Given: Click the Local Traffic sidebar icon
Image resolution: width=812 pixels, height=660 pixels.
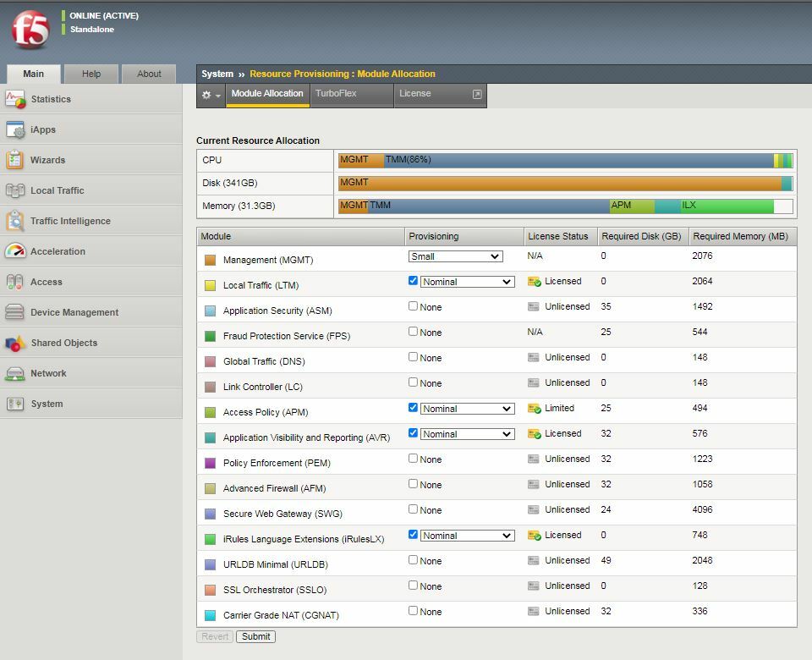Looking at the screenshot, I should [19, 190].
